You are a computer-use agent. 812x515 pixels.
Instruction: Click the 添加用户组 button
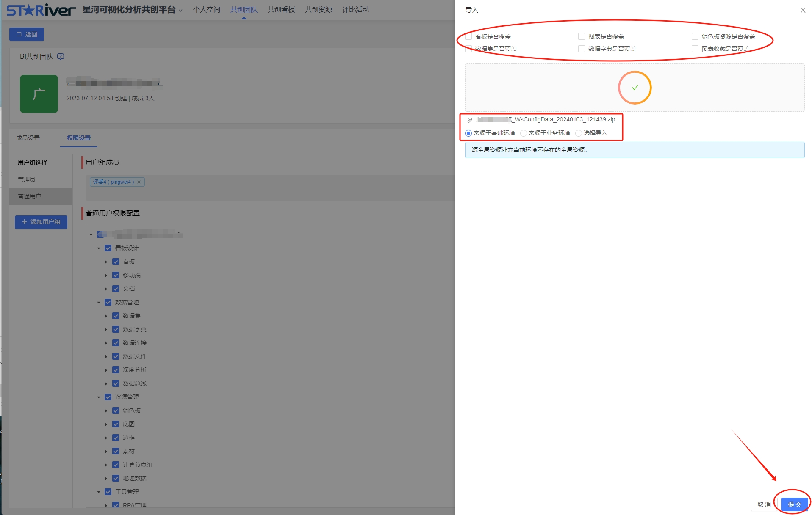[x=41, y=222]
